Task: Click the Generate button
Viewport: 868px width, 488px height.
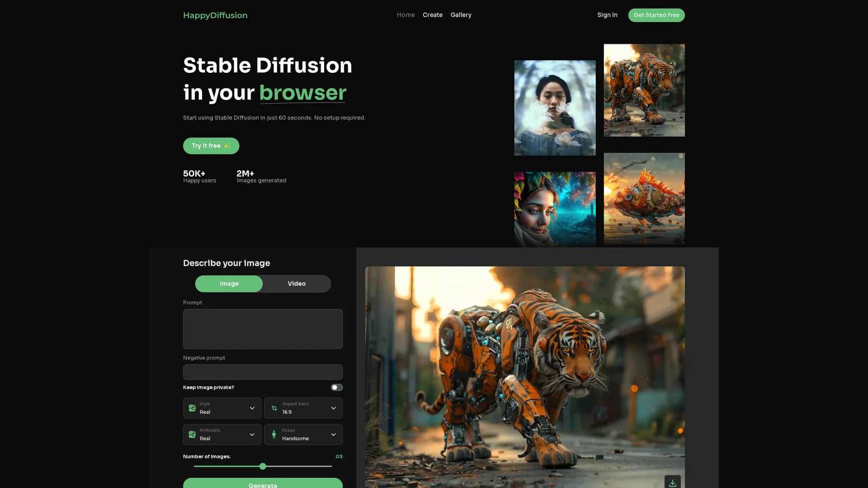Action: point(263,483)
